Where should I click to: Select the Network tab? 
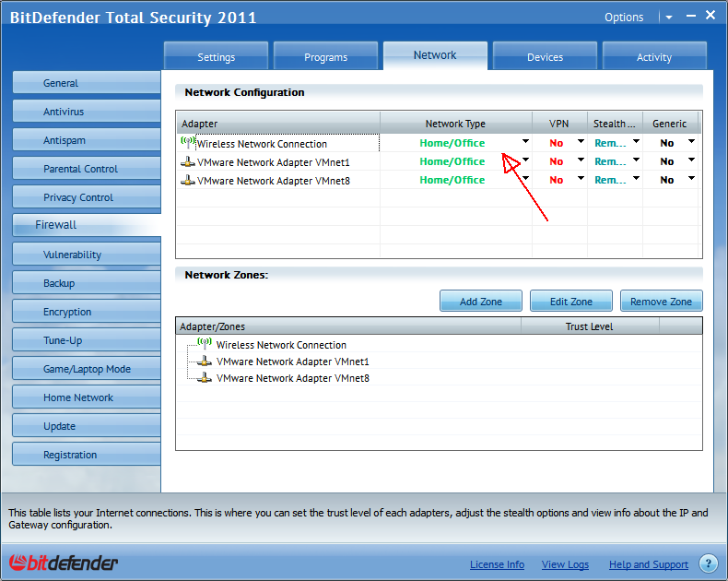point(435,55)
